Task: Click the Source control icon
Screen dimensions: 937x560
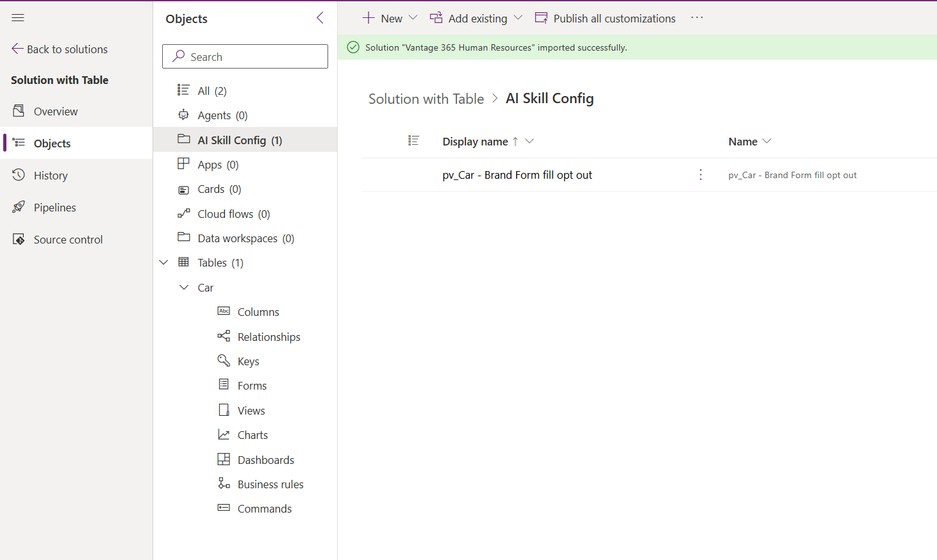Action: [19, 239]
